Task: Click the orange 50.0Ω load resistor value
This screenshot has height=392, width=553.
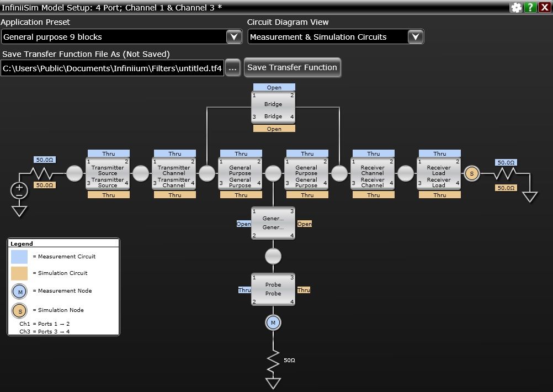Action: (x=506, y=188)
